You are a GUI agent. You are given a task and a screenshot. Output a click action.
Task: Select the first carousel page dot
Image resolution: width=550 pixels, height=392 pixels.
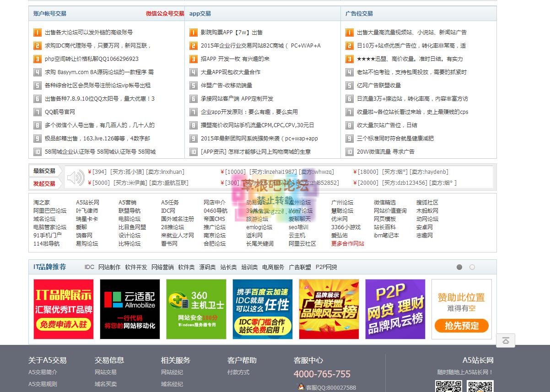click(459, 267)
